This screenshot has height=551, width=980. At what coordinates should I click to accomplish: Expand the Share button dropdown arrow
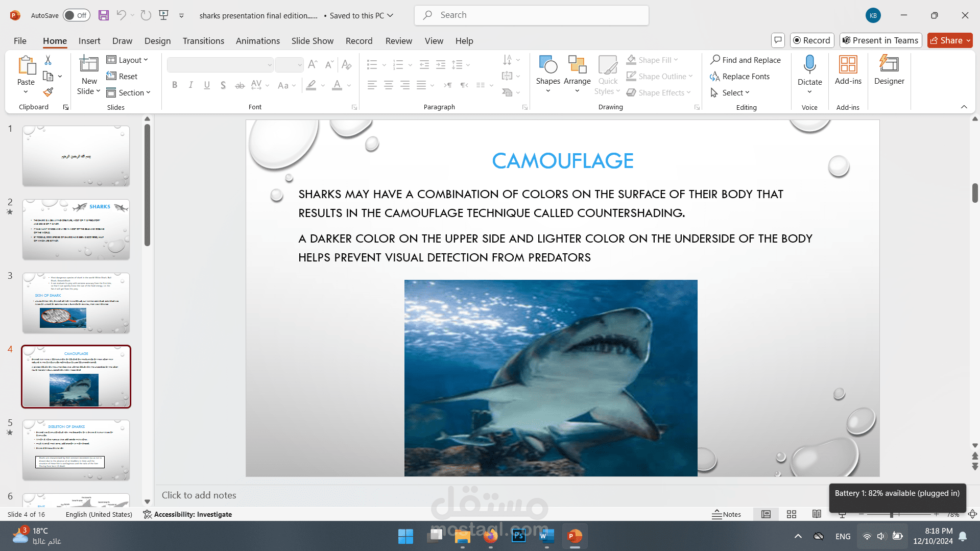tap(968, 40)
